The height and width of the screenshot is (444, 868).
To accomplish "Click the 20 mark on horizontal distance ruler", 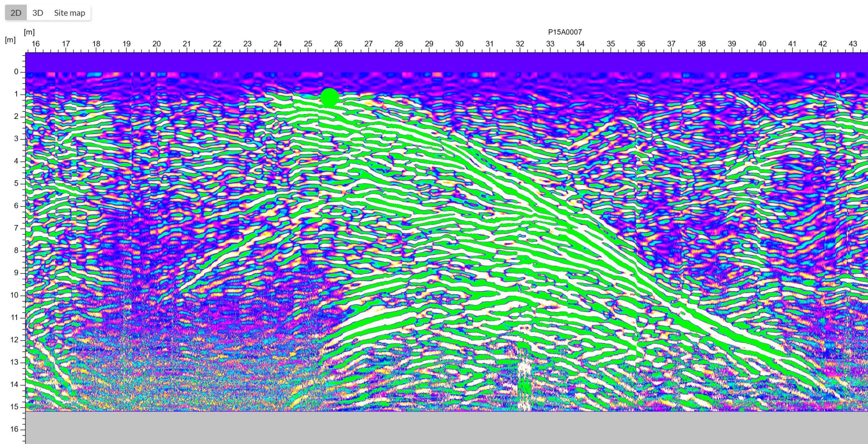I will [x=157, y=44].
